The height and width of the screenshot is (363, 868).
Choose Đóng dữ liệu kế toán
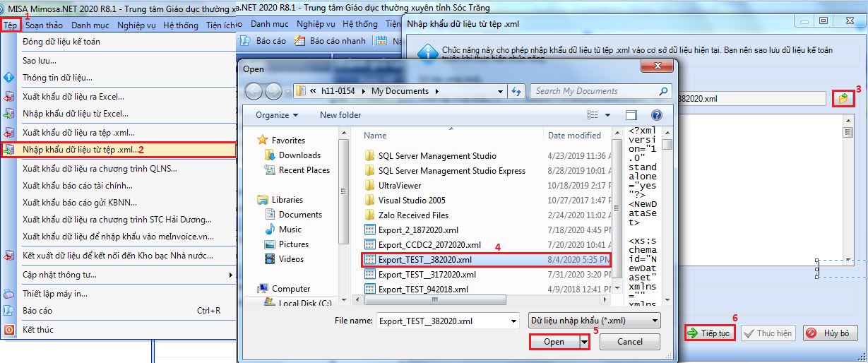118,42
